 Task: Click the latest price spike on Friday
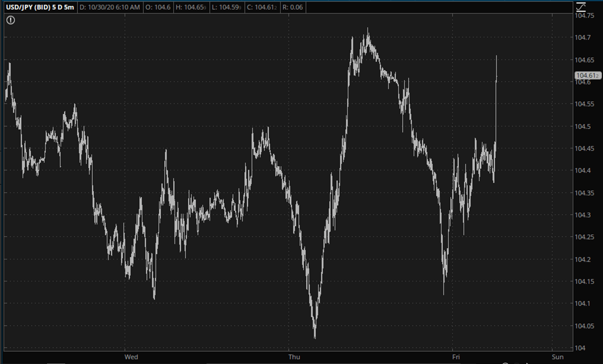pyautogui.click(x=497, y=57)
